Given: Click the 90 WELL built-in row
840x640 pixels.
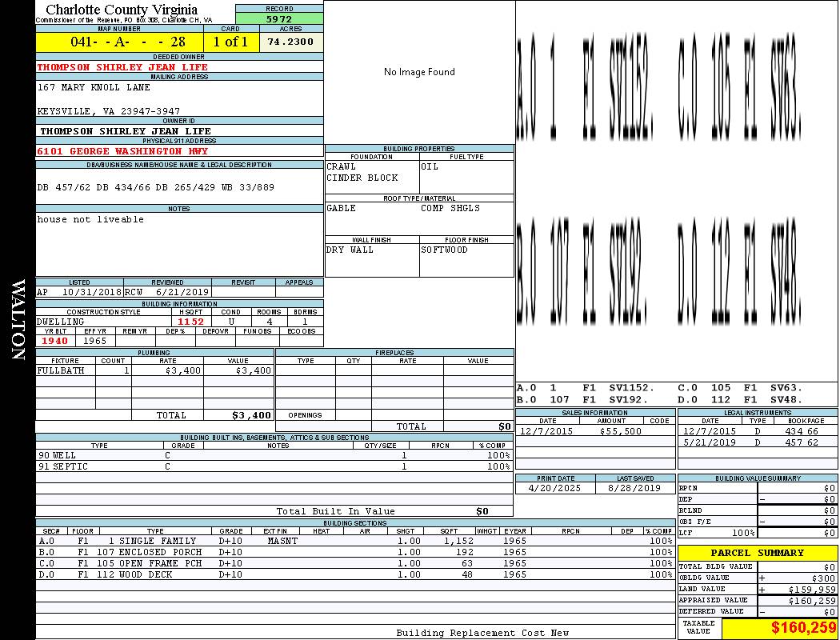Looking at the screenshot, I should (x=274, y=455).
